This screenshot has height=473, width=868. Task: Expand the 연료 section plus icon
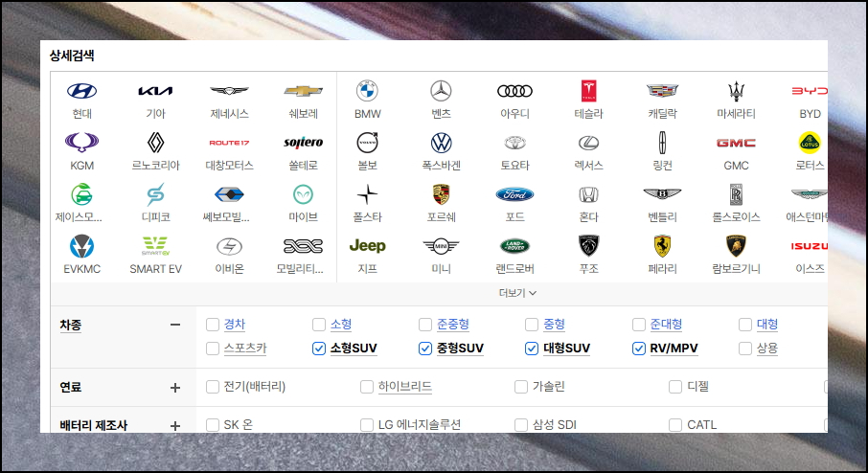tap(175, 388)
